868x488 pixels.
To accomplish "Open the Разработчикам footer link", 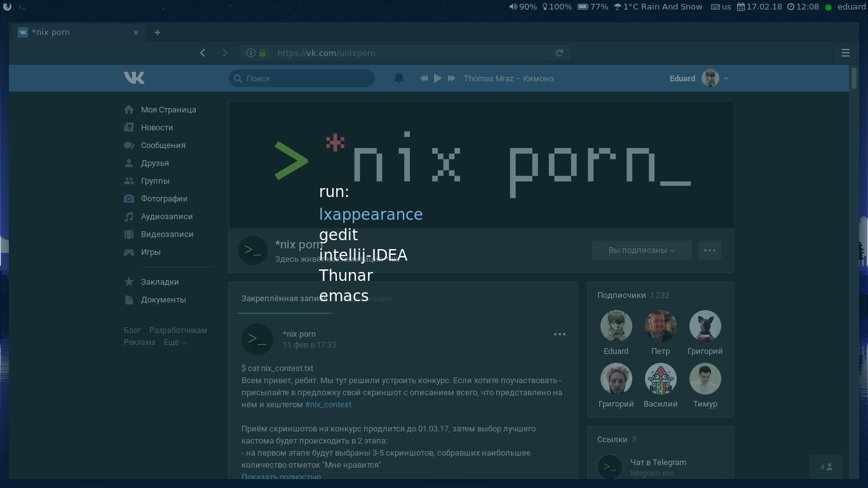I will pos(178,330).
